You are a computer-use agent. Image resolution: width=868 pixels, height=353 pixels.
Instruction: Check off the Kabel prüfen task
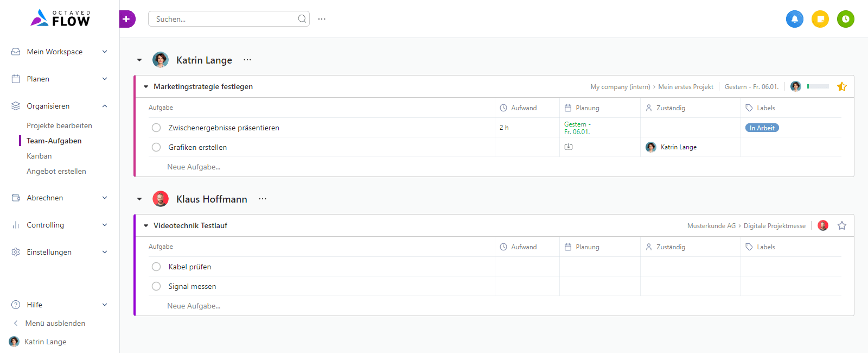(x=156, y=267)
